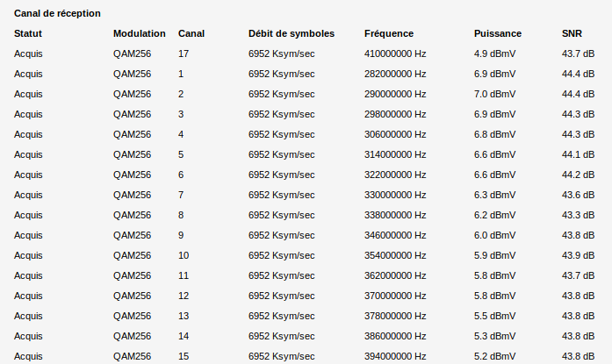Click the Débit de symboles column header

[291, 33]
